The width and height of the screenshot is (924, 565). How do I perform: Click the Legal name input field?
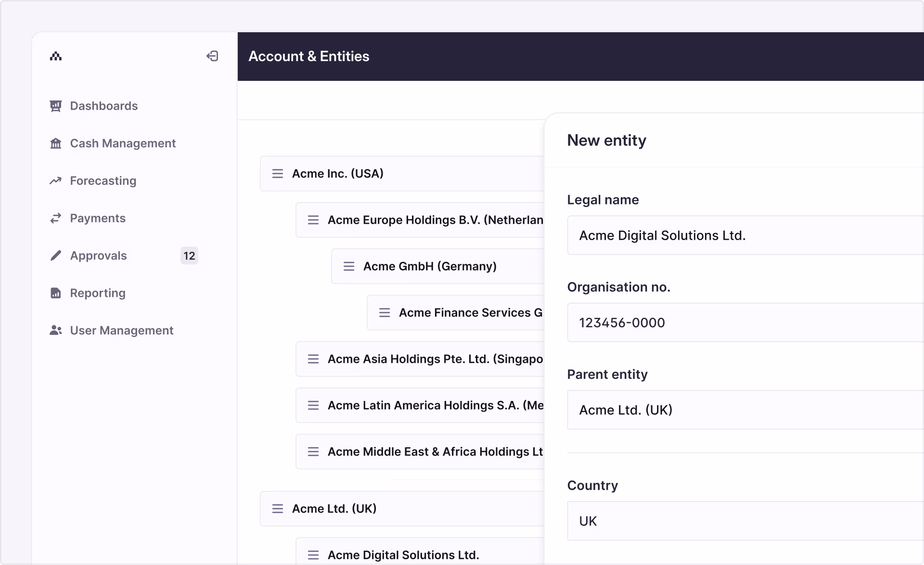(745, 235)
